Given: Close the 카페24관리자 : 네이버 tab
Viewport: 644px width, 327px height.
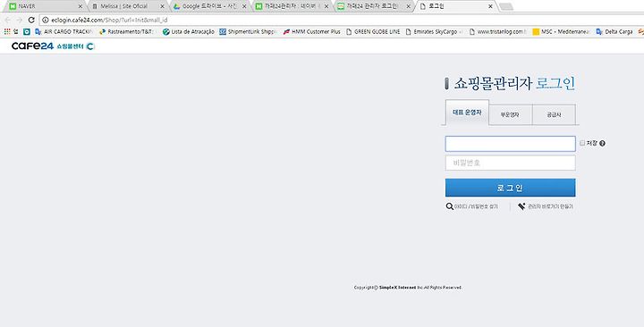Looking at the screenshot, I should (326, 6).
